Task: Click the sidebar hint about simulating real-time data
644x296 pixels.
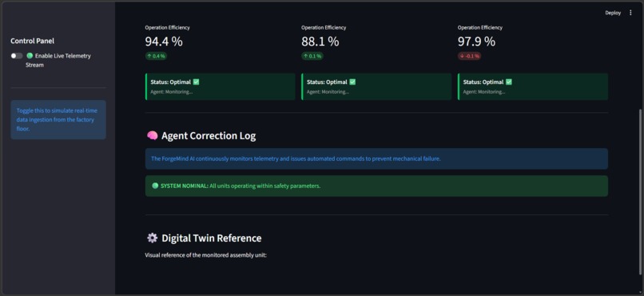Action: [58, 120]
